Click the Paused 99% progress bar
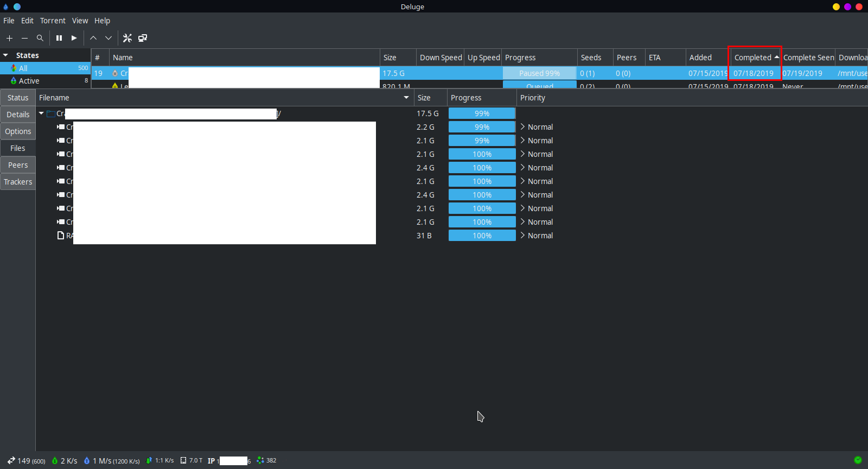The width and height of the screenshot is (868, 469). tap(539, 73)
